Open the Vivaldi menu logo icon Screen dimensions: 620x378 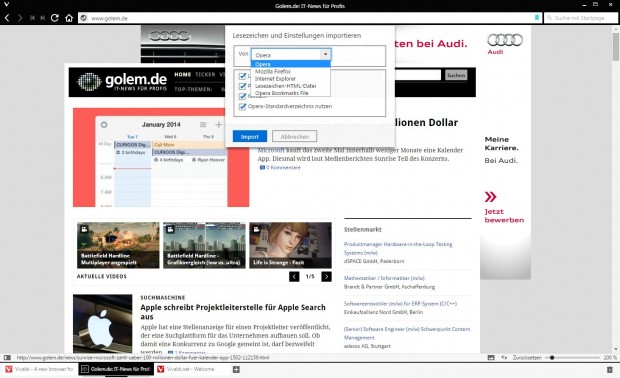pos(6,4)
